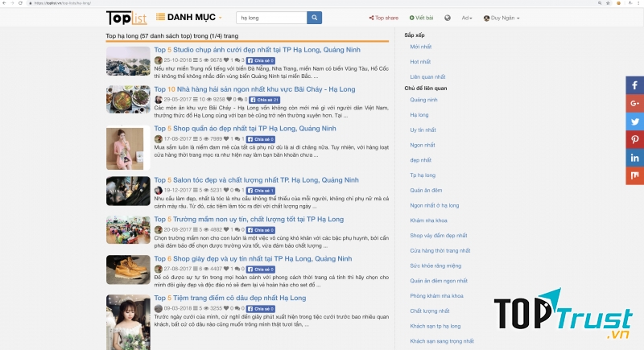Click Facebook share button for Nhà hàng hải sản

[x=265, y=100]
